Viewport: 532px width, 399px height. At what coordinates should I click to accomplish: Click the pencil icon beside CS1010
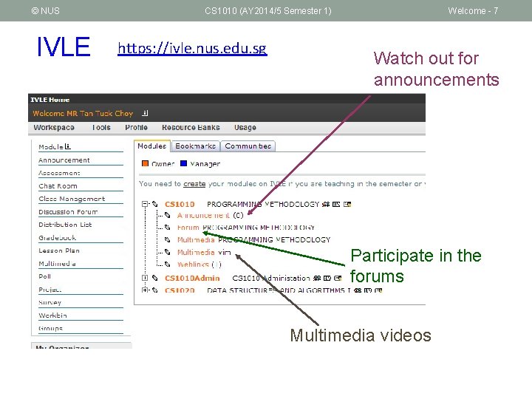click(x=155, y=204)
